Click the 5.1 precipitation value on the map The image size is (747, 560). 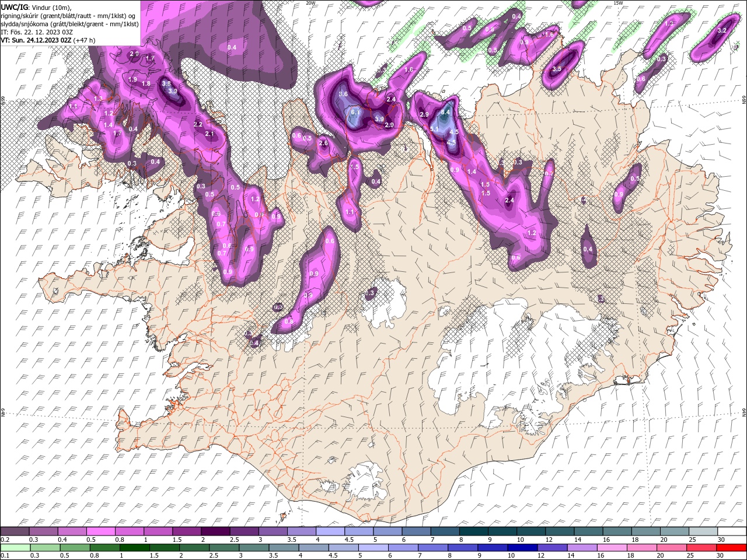[x=435, y=129]
